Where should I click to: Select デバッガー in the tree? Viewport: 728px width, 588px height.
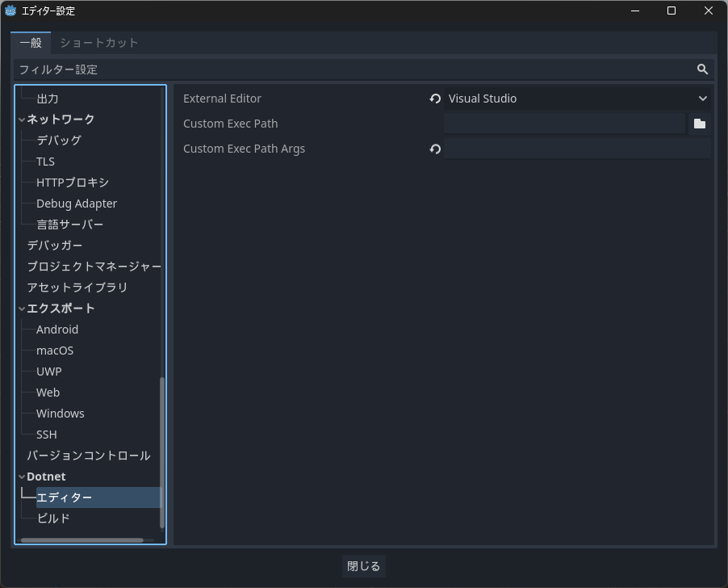click(55, 246)
